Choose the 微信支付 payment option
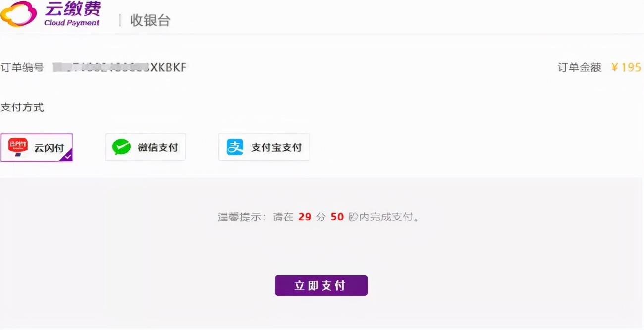Image resolution: width=644 pixels, height=330 pixels. coord(146,147)
